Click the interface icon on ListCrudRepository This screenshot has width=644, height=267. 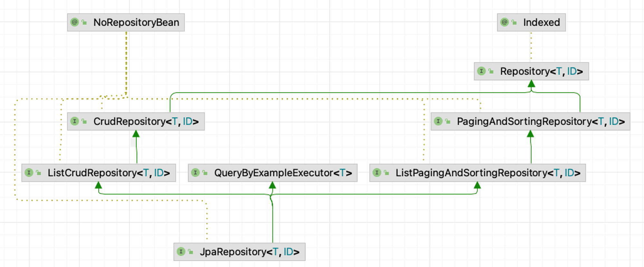pos(29,173)
